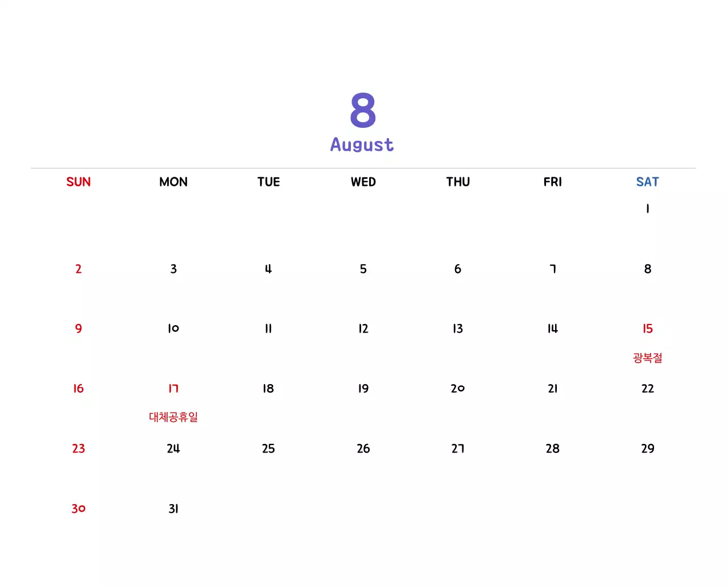The width and height of the screenshot is (728, 586).
Task: Select August 15 marked with 광복절 holiday
Action: point(647,329)
